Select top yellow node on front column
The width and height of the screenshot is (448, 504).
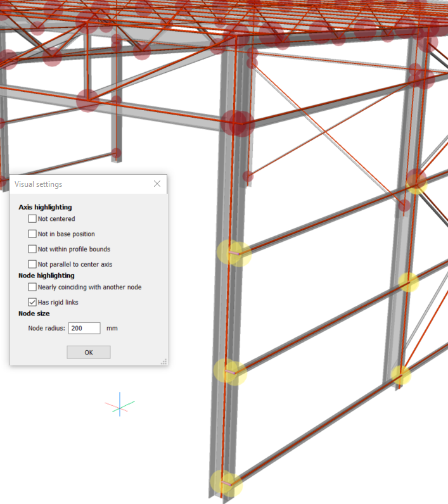[x=233, y=253]
